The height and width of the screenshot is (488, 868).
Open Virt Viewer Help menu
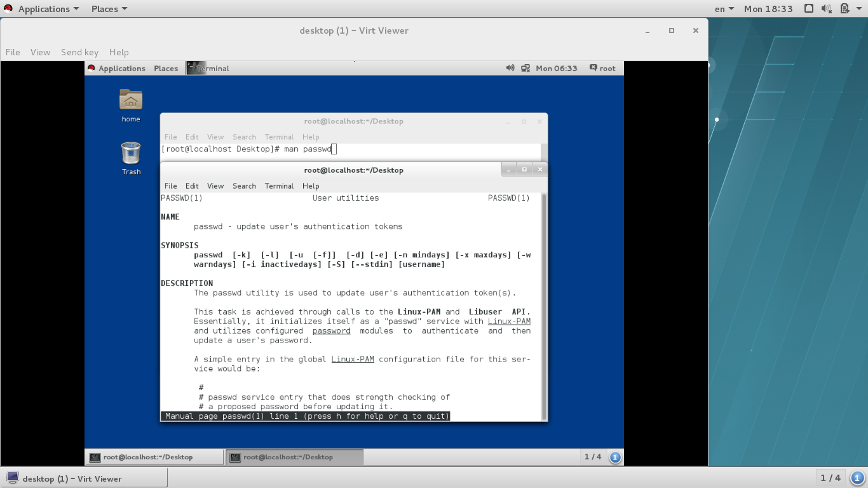click(119, 52)
